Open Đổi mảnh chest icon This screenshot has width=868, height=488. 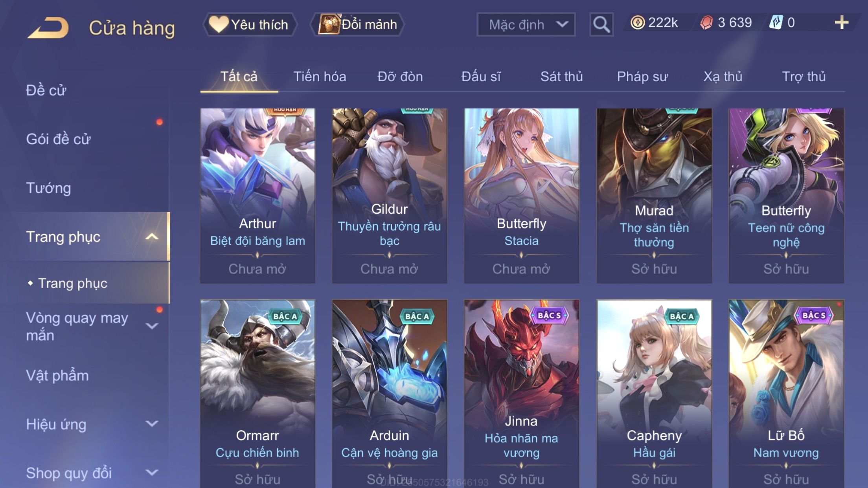(329, 24)
